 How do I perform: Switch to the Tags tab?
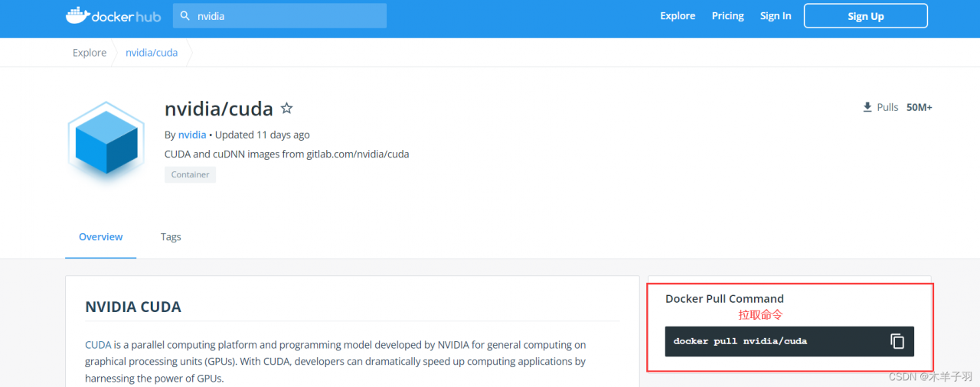point(171,237)
